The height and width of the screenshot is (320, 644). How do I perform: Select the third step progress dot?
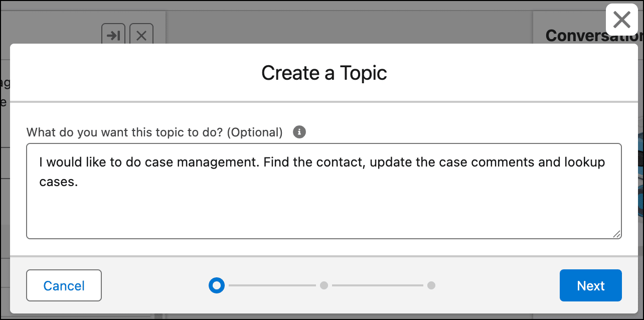coord(431,285)
